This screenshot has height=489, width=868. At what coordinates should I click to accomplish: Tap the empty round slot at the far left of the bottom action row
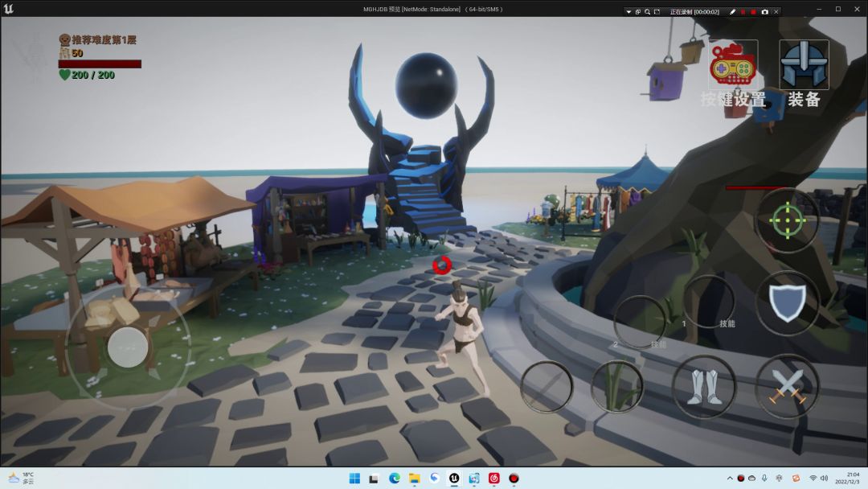(x=547, y=387)
